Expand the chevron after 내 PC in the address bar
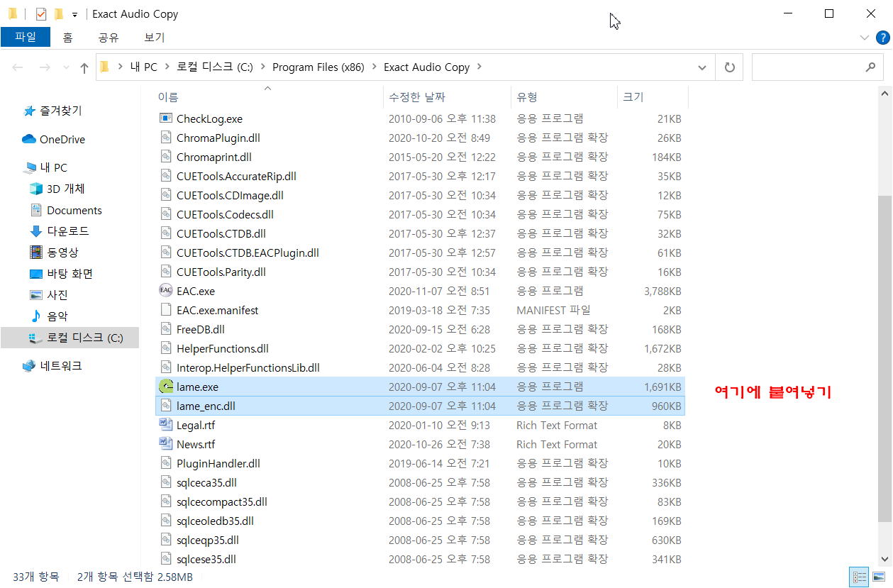This screenshot has width=893, height=588. pyautogui.click(x=167, y=67)
